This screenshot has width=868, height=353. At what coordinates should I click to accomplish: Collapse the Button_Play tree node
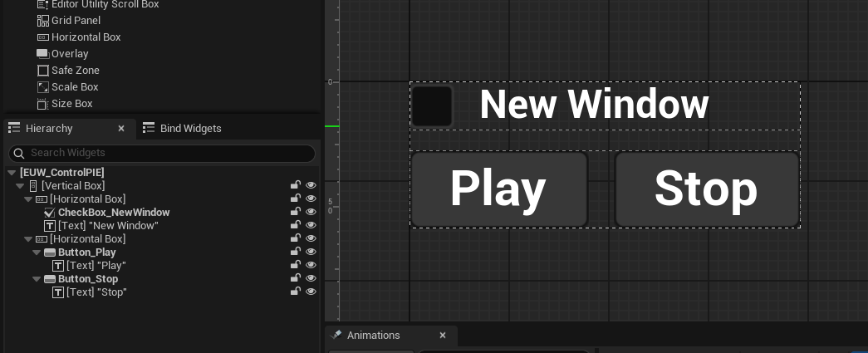click(37, 252)
